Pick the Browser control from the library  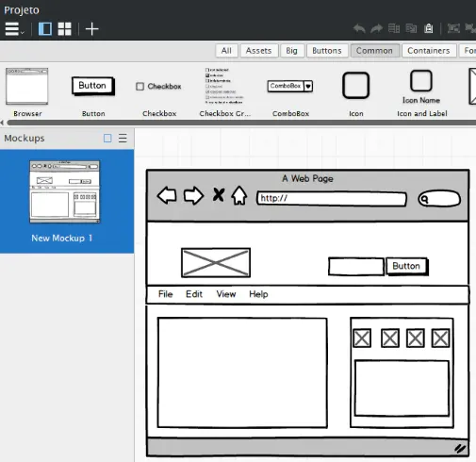(27, 91)
